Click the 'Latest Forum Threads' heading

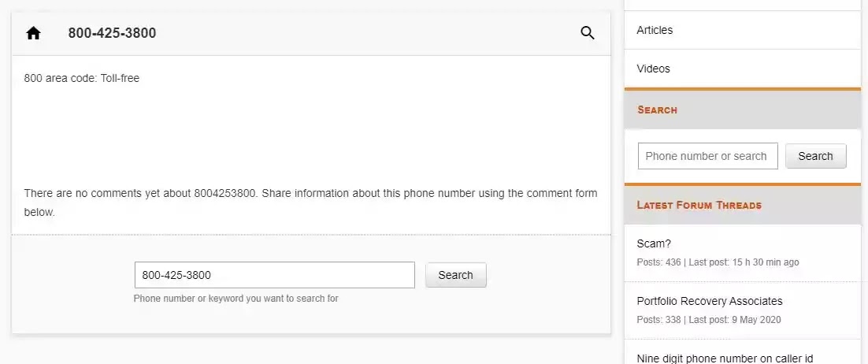click(x=699, y=205)
